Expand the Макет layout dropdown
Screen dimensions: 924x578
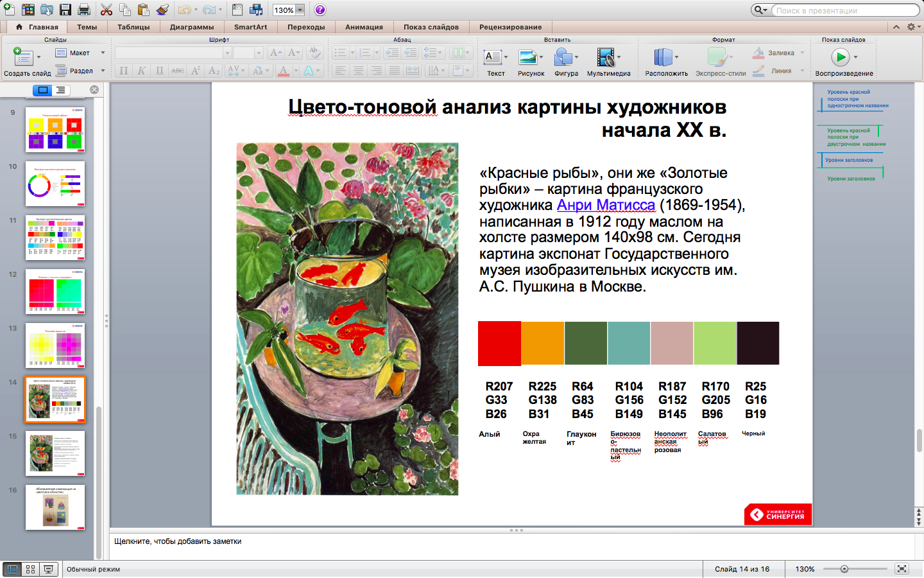point(103,53)
